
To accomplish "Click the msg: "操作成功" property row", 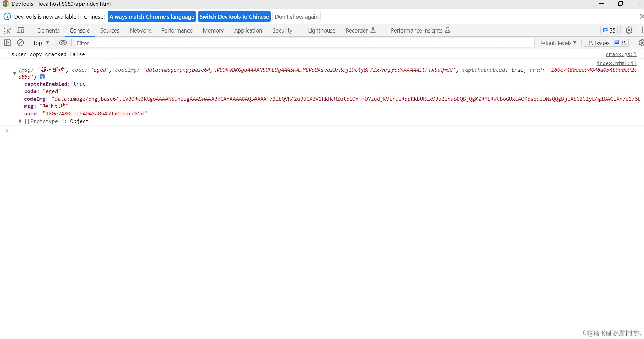I will [x=46, y=106].
